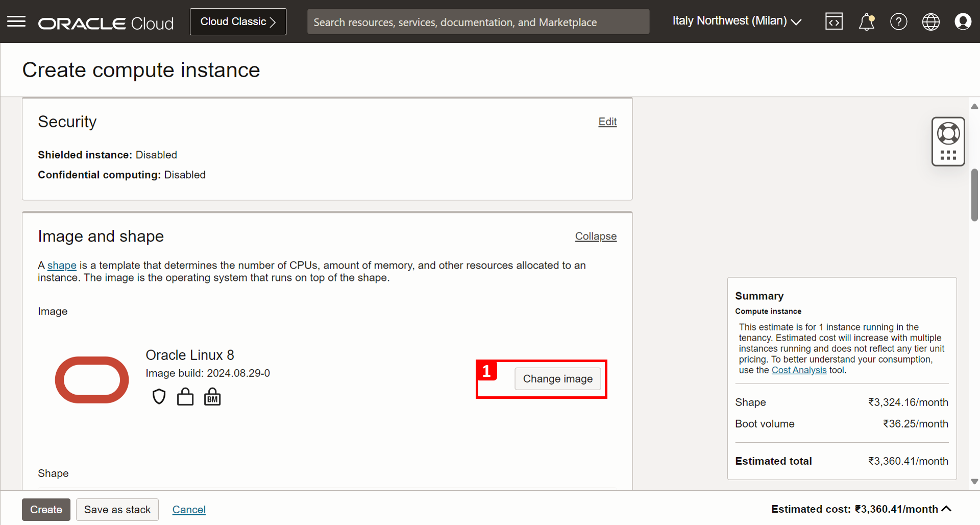The width and height of the screenshot is (980, 525).
Task: Click the Summary heading in cost panel
Action: tap(759, 296)
